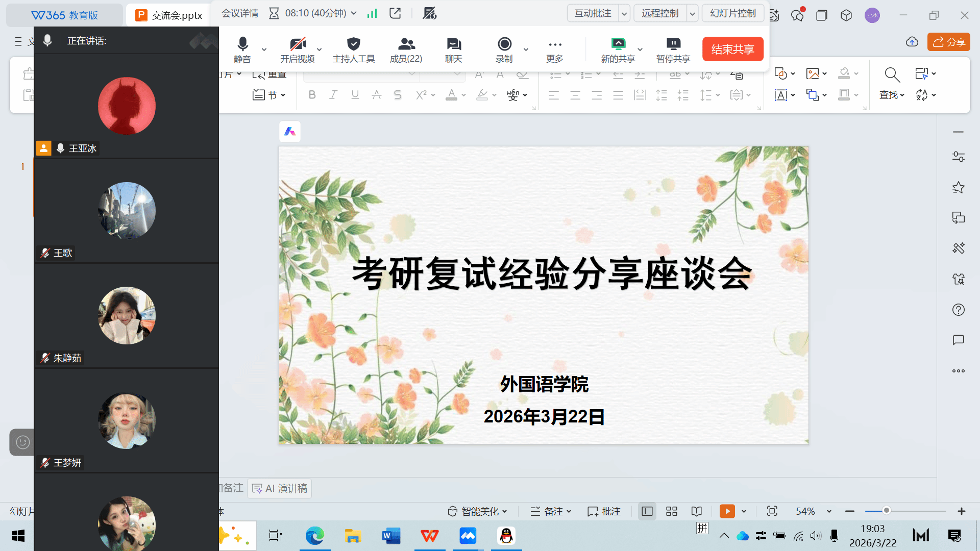Open QQ from the taskbar

(506, 536)
